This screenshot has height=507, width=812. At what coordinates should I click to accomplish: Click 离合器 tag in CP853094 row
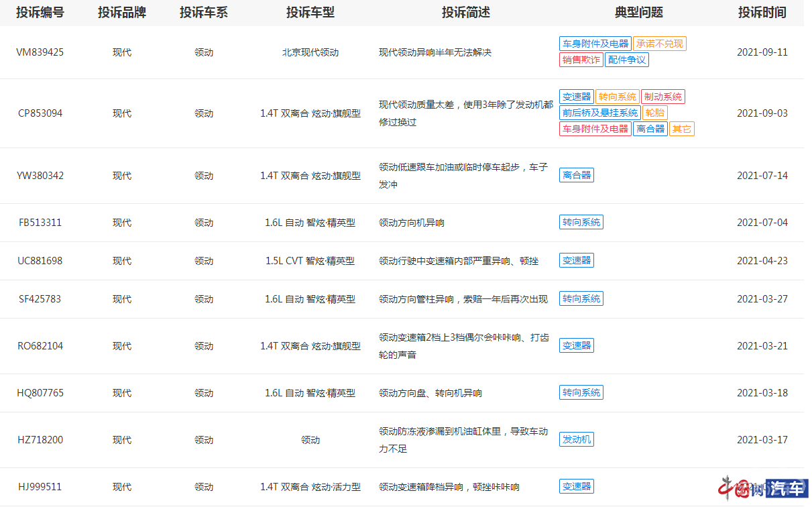(650, 129)
